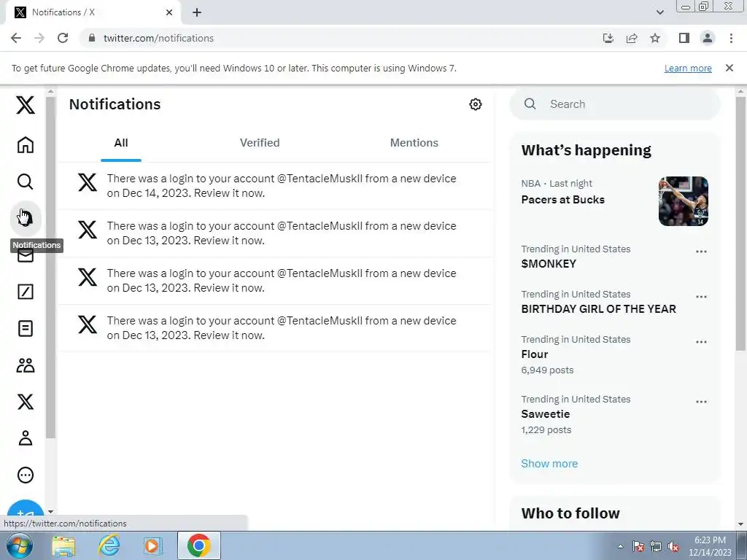This screenshot has height=560, width=747.
Task: Click Show more under trends
Action: click(549, 463)
